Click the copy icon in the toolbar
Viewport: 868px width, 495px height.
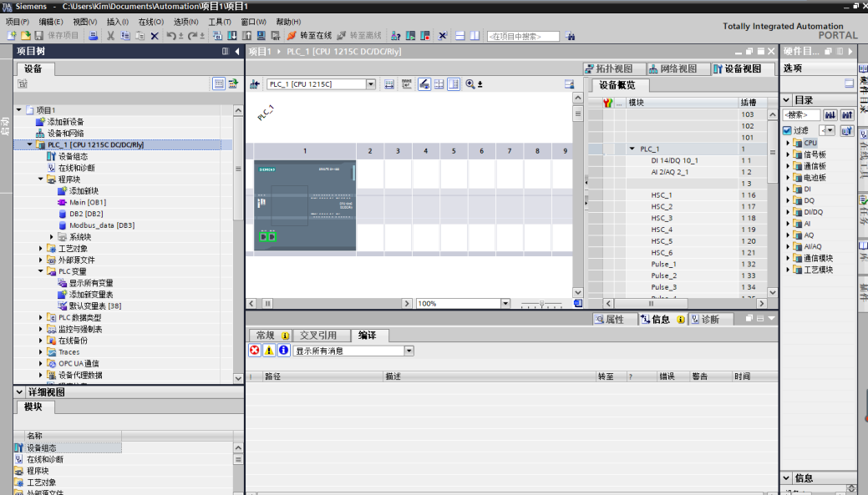[x=125, y=35]
